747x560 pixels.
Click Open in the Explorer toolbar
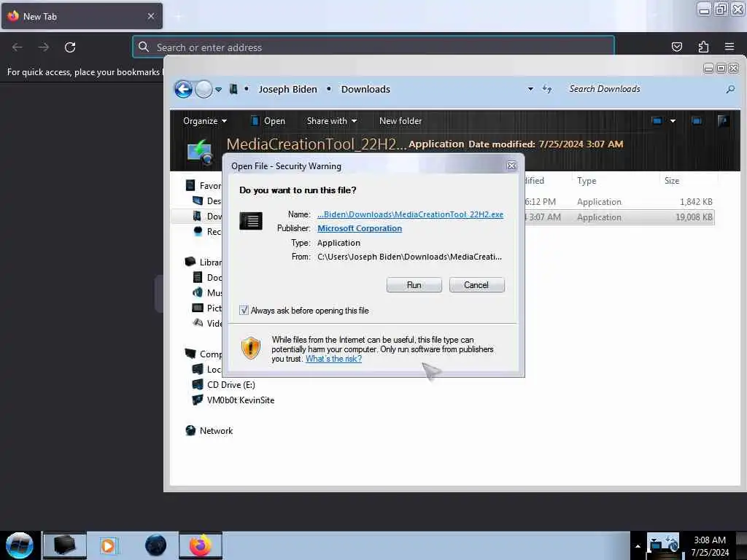[x=268, y=121]
